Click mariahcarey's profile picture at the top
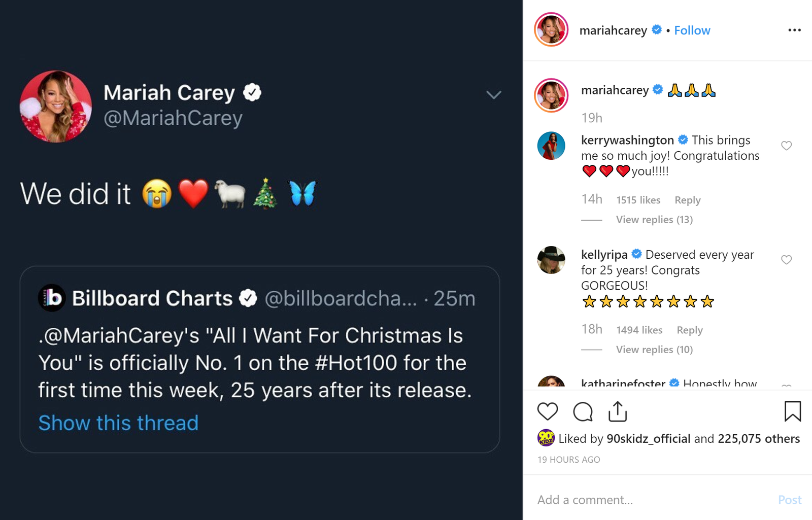 click(x=551, y=29)
